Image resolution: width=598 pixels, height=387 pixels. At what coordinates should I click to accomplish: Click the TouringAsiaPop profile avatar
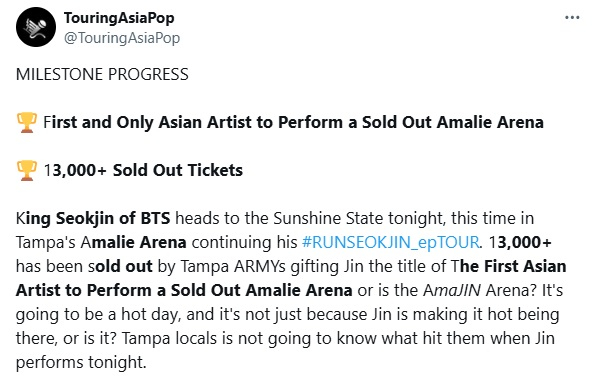[36, 27]
